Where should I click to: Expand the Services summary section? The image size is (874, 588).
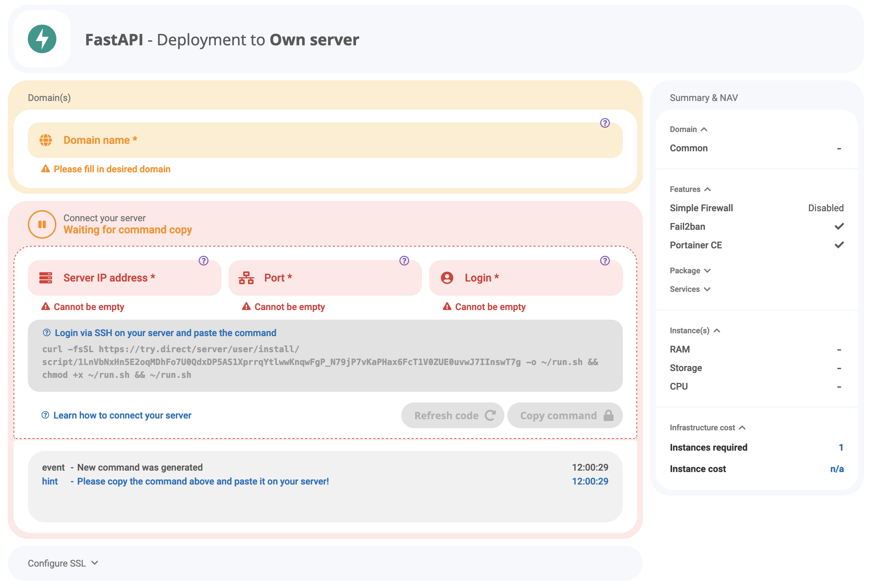click(690, 289)
